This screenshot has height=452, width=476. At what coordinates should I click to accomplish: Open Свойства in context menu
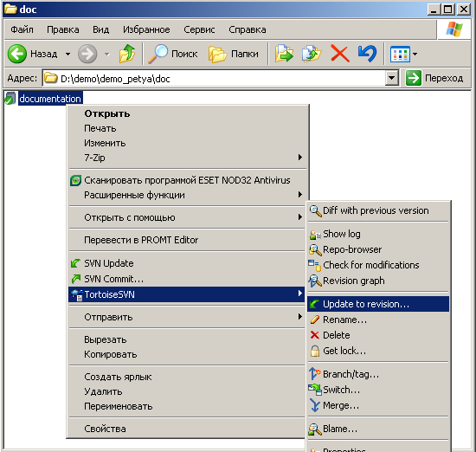click(187, 429)
